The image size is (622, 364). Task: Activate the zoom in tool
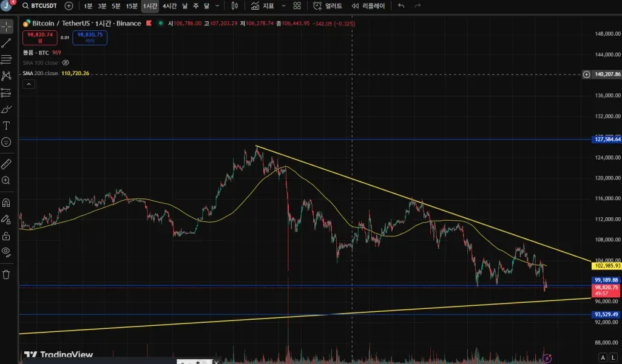[6, 180]
